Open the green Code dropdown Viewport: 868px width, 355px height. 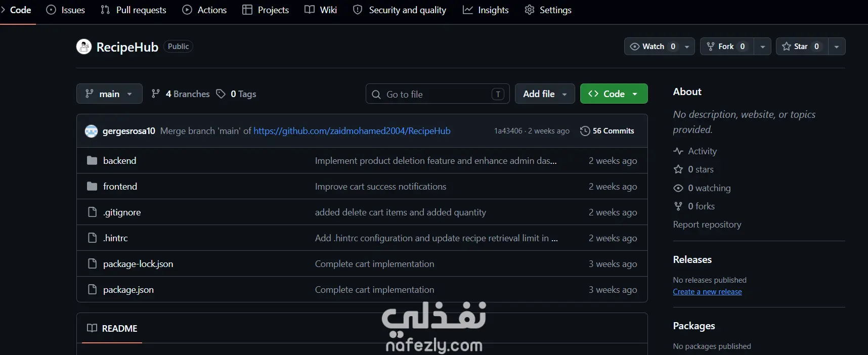coord(614,94)
